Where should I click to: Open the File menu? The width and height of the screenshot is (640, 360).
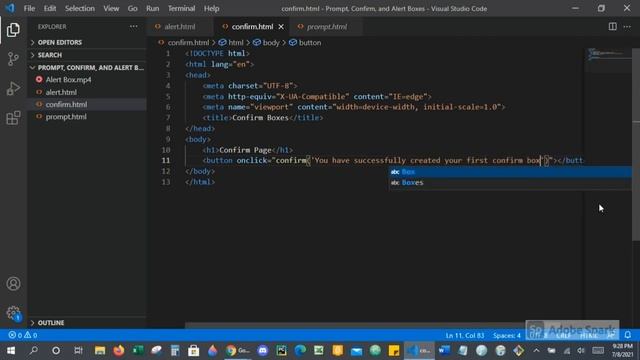29,8
